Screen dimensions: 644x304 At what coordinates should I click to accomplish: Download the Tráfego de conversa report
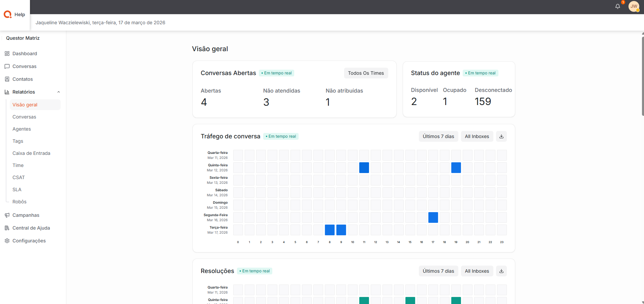point(501,136)
